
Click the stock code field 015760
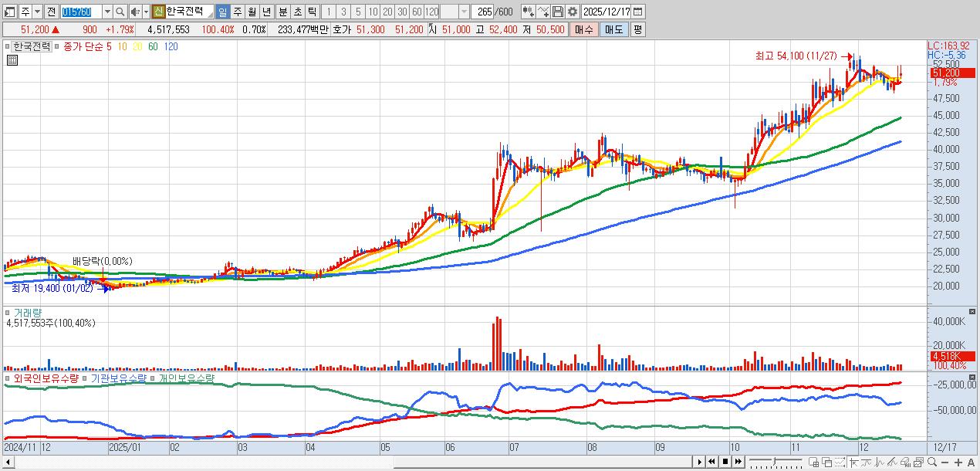(x=81, y=12)
